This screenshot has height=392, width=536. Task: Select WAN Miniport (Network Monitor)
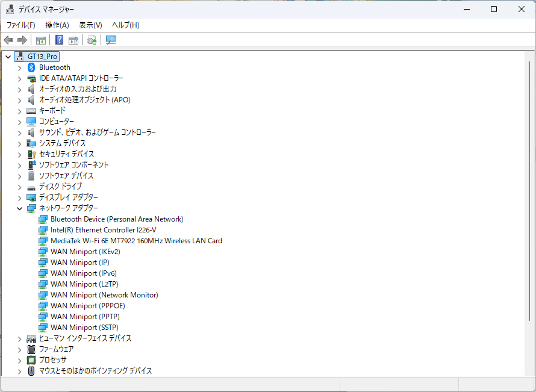click(104, 295)
